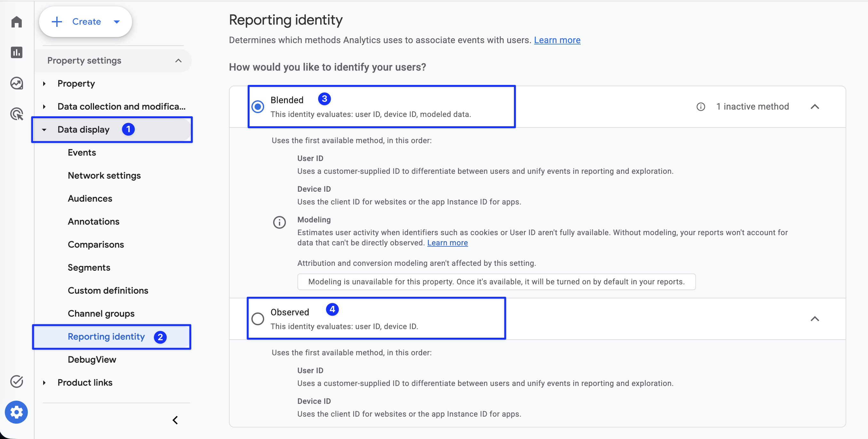Click Product links tree label
Viewport: 868px width, 439px height.
click(85, 383)
